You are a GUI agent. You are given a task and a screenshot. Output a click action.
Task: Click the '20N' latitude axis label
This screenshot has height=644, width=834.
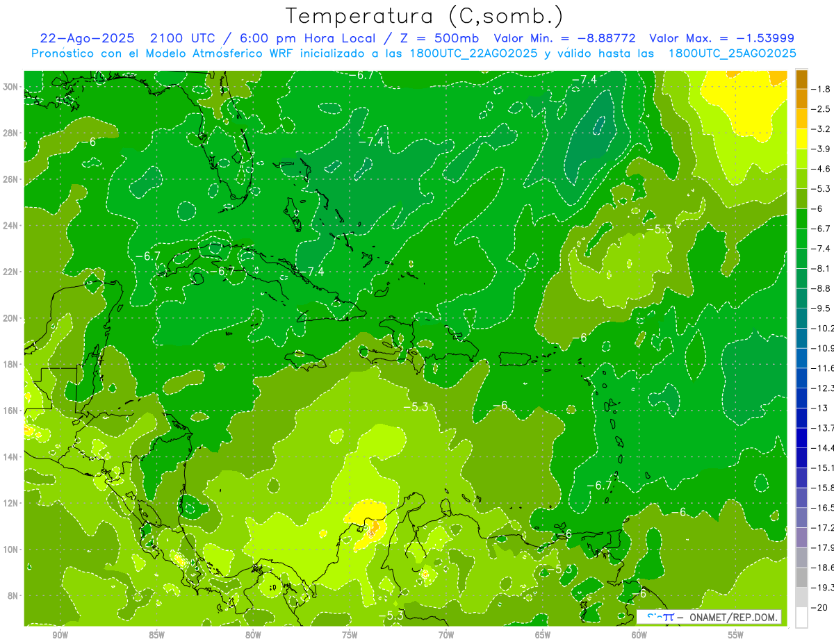pos(12,318)
